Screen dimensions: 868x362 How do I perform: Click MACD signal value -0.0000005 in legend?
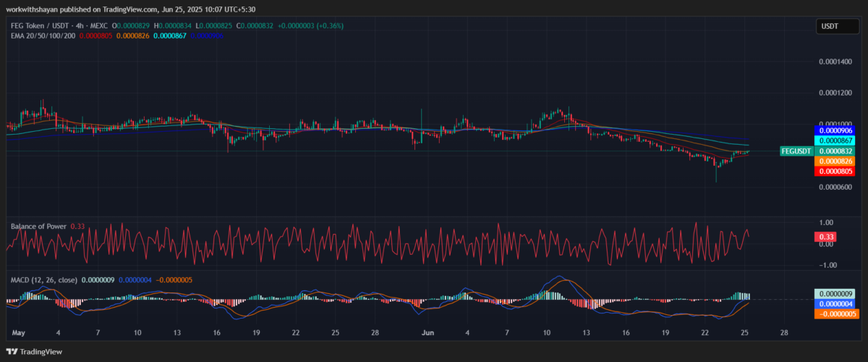[x=176, y=279]
